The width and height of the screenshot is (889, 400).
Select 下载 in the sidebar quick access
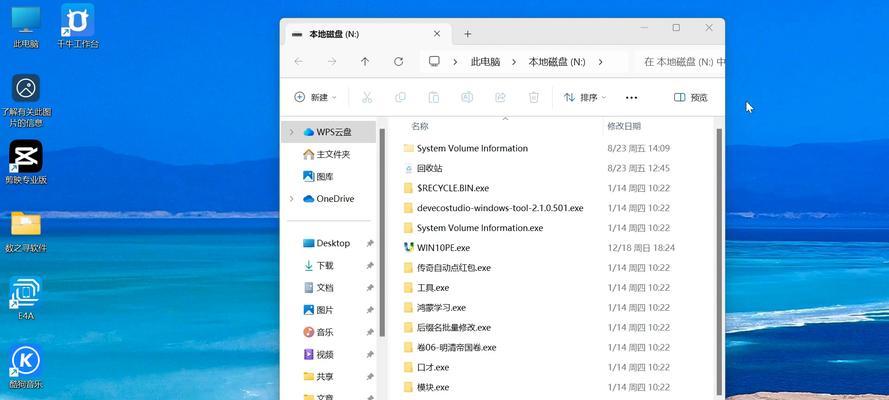coord(325,265)
